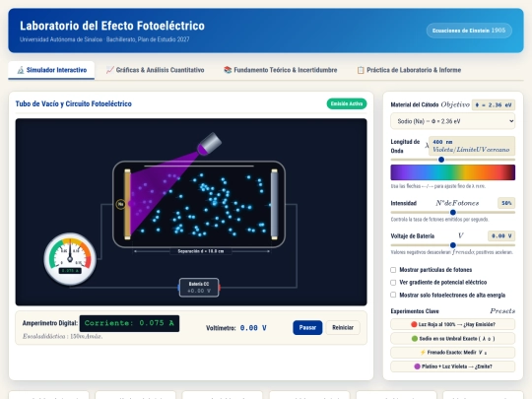Screen dimensions: 532x399
Task: Click the wavelength slider handle
Action: pos(441,160)
